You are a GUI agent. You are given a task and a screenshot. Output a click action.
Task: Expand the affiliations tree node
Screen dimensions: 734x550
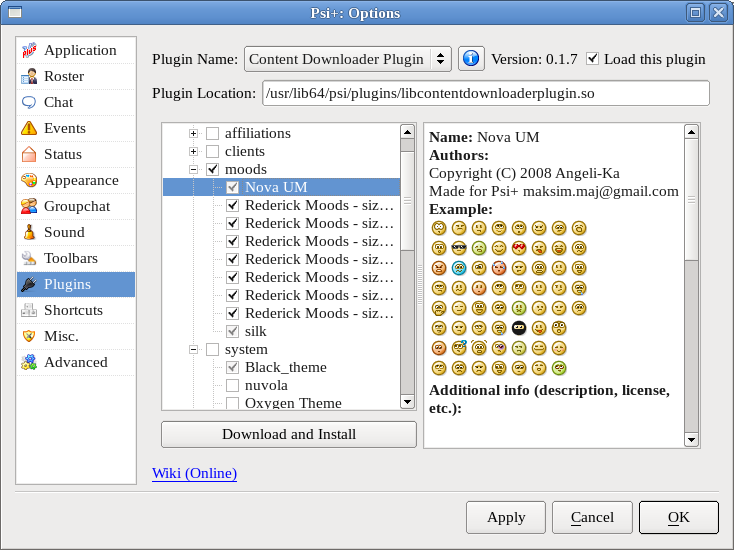[193, 134]
